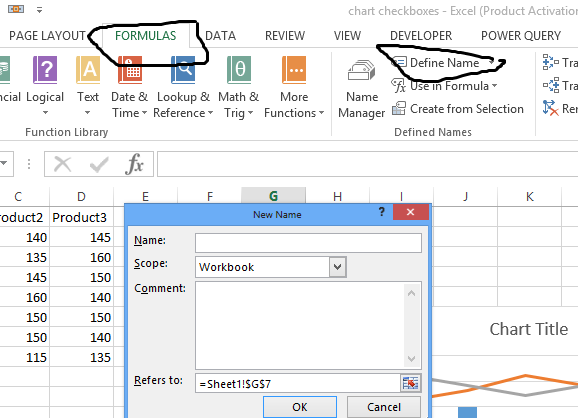Click the Use in Formula icon
The image size is (578, 418).
[x=398, y=86]
